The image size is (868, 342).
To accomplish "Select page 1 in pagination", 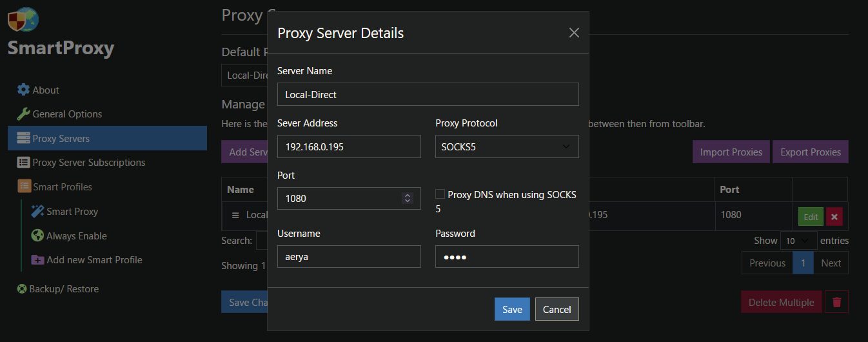I will click(x=804, y=263).
